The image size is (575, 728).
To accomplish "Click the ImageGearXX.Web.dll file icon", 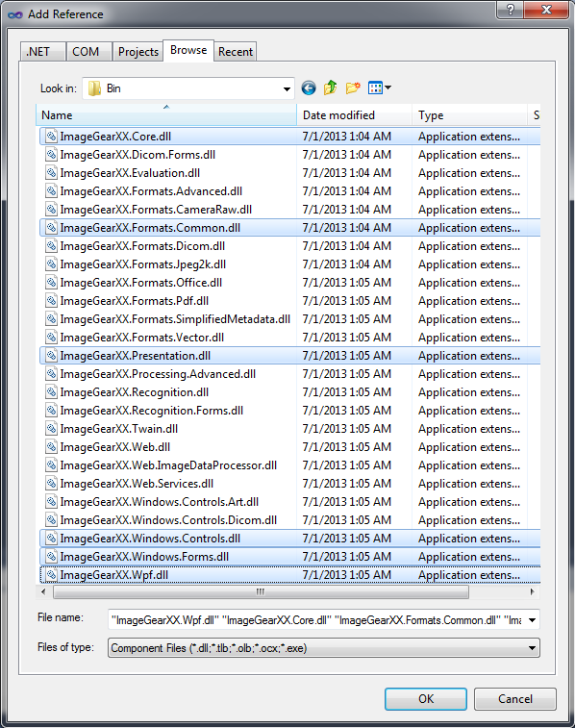I will pos(52,447).
